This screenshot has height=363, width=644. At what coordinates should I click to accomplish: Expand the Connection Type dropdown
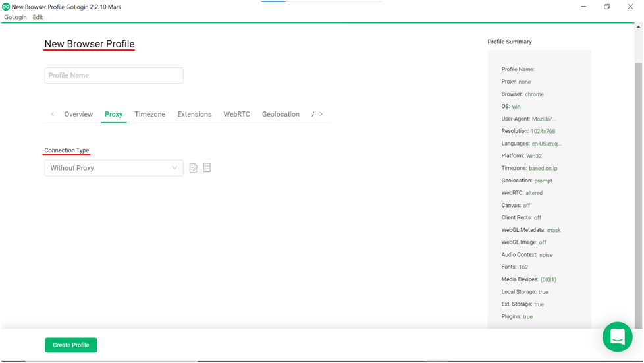pos(113,168)
